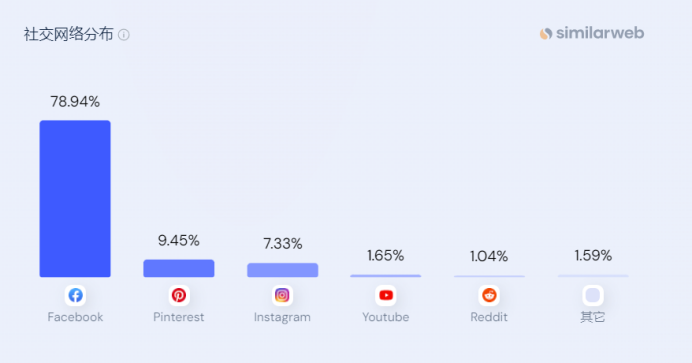Click the Reddit text label
This screenshot has width=692, height=363.
pos(489,317)
